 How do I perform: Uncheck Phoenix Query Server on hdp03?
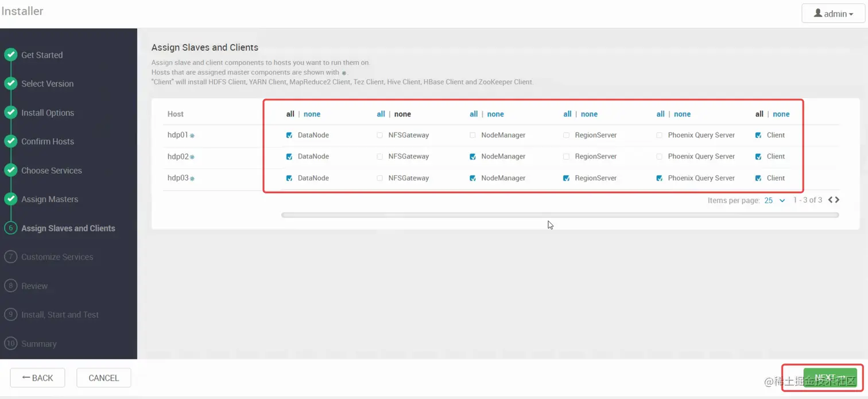tap(659, 179)
